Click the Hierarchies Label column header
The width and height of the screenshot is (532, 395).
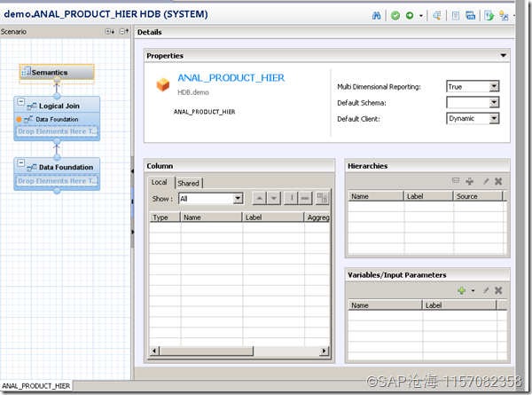point(428,196)
